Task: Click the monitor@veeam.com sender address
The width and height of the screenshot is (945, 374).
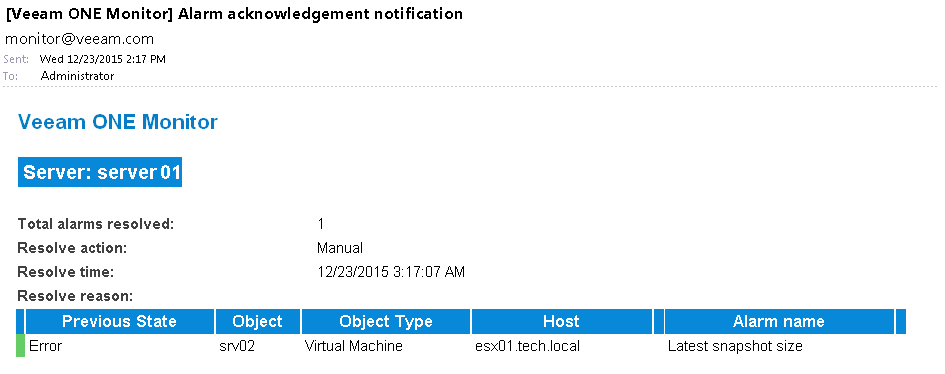Action: [79, 39]
